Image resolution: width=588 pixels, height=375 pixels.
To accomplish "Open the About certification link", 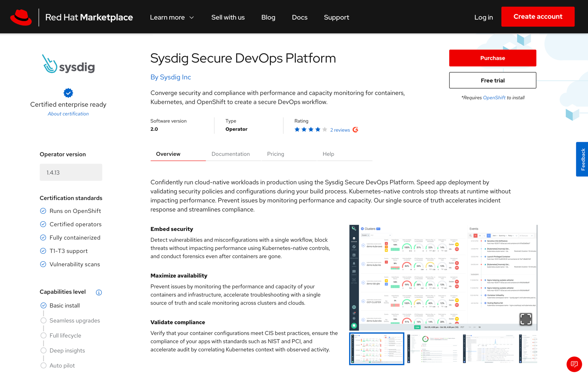I will [68, 114].
